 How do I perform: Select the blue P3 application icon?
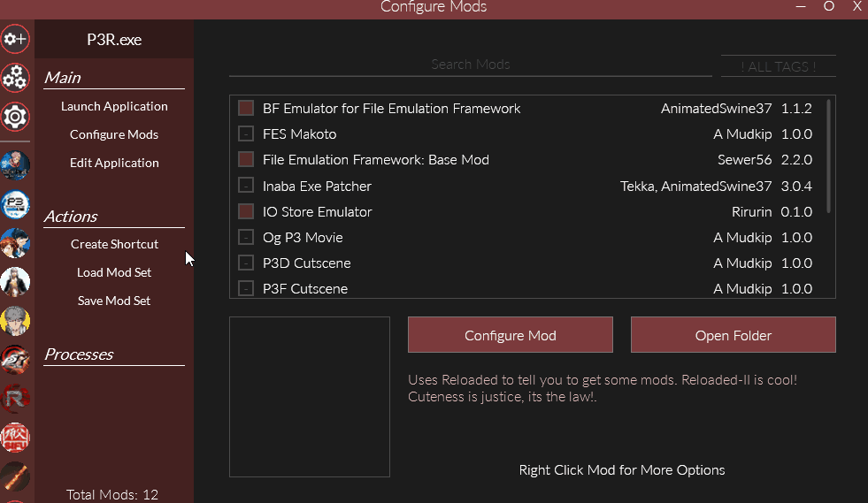click(x=15, y=204)
